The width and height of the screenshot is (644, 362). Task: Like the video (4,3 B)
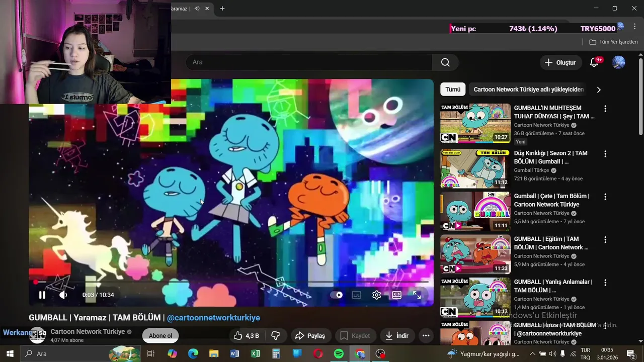[x=247, y=336]
